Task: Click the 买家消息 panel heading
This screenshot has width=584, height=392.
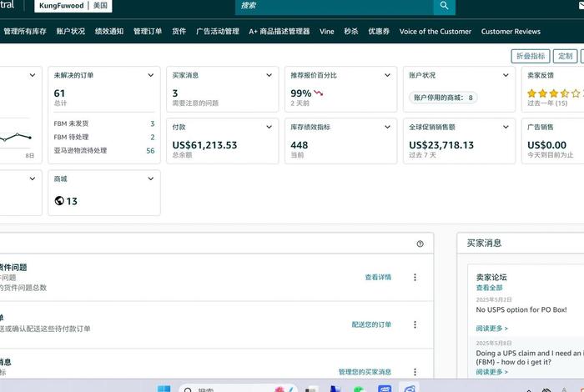Action: point(484,243)
